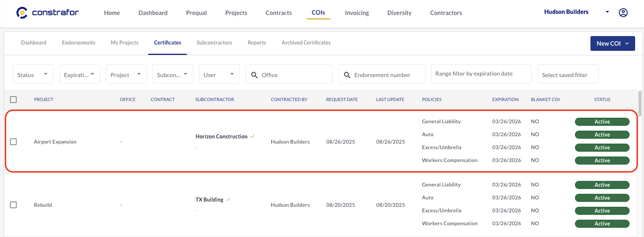Screen dimensions: 644x237
Task: Sort by the LAST UPDATE column header
Action: [390, 99]
